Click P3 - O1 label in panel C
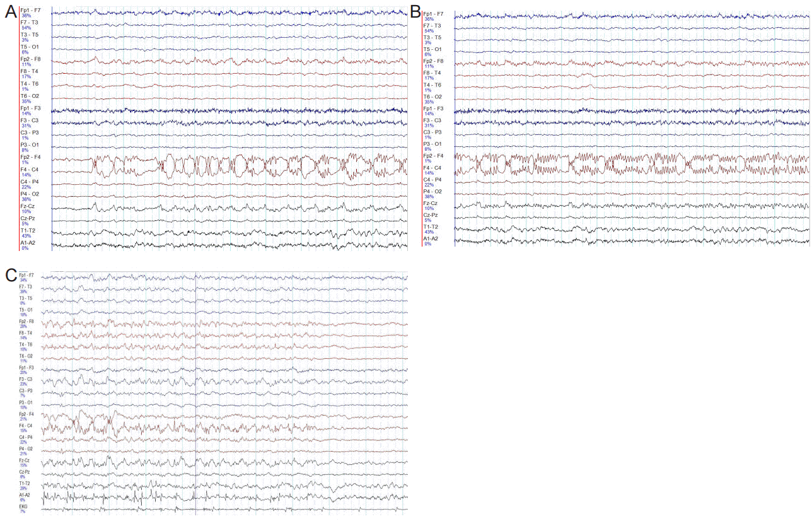812x521 pixels. click(x=26, y=402)
